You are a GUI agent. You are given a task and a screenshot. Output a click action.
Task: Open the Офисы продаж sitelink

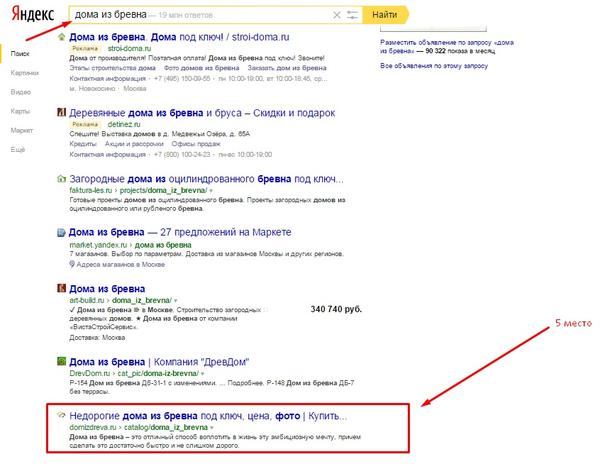point(196,144)
